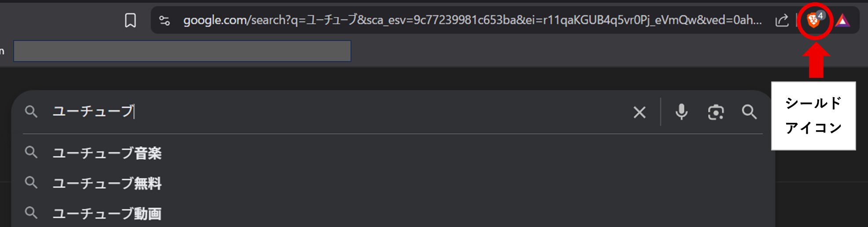Screen dimensions: 868x227
Task: Click the シールドアイコン label box
Action: click(813, 116)
